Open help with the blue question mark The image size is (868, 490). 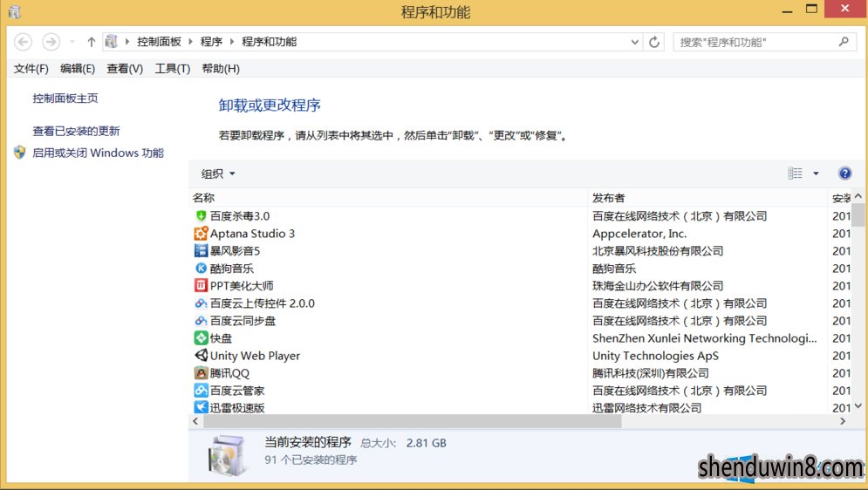(x=844, y=174)
